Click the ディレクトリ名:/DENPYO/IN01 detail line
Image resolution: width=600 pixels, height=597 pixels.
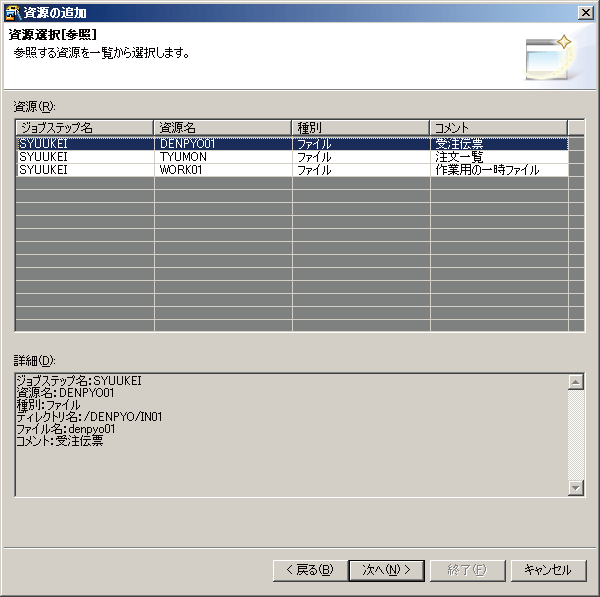pos(89,417)
